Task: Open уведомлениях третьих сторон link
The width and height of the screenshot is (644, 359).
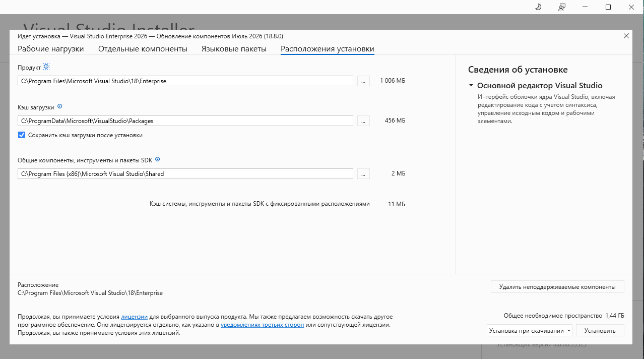Action: (x=262, y=325)
